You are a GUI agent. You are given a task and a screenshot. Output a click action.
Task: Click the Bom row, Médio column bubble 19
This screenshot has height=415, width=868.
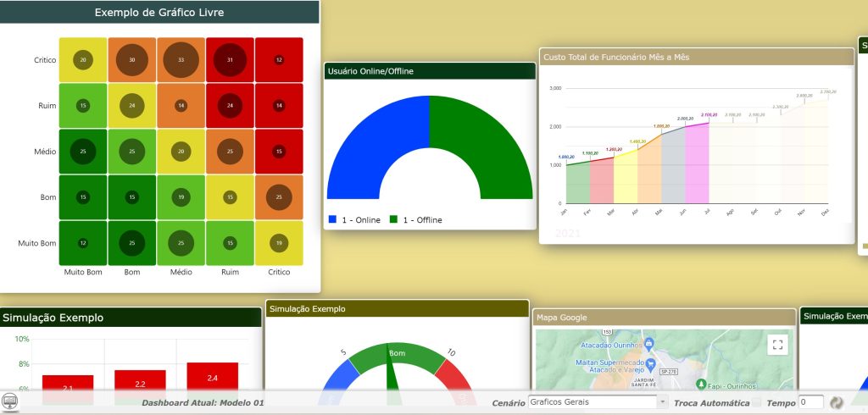[x=181, y=197]
